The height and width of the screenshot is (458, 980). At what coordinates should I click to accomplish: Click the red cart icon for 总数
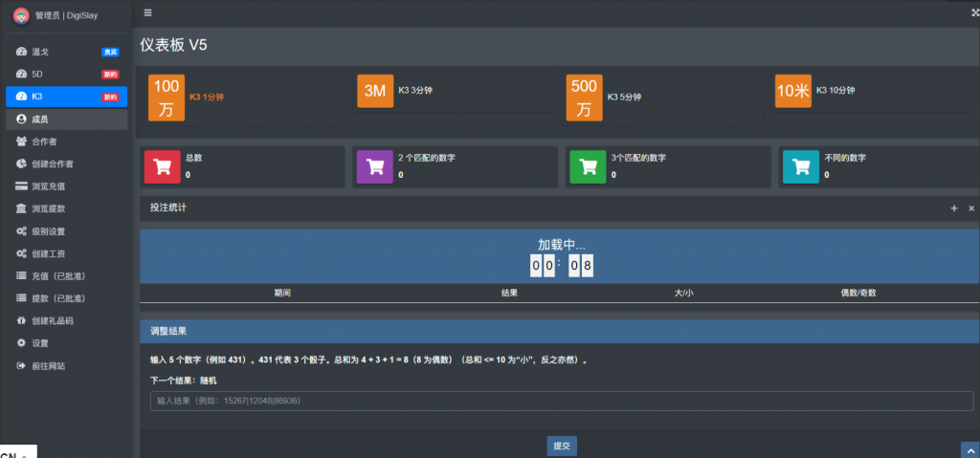pos(162,166)
